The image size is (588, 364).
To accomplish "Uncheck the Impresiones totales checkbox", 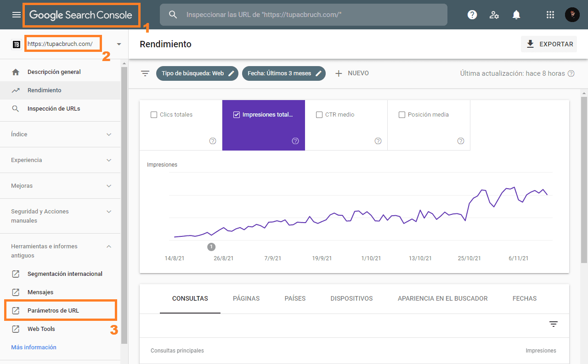I will coord(237,115).
